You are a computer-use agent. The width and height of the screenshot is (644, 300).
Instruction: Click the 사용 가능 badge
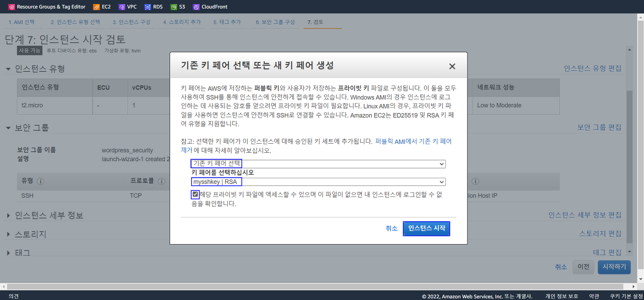point(30,51)
